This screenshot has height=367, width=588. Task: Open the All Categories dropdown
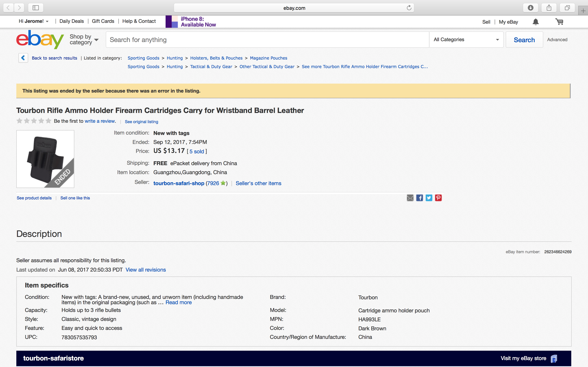coord(466,40)
